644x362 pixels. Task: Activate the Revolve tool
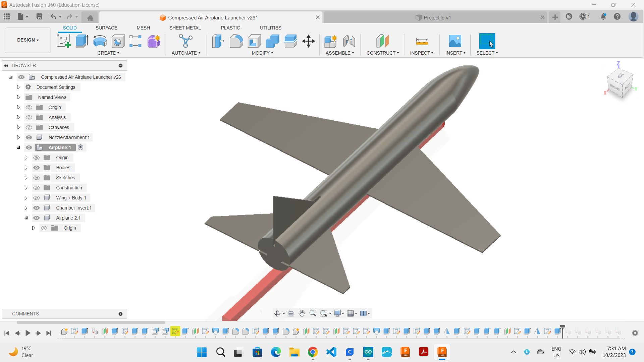coord(100,41)
